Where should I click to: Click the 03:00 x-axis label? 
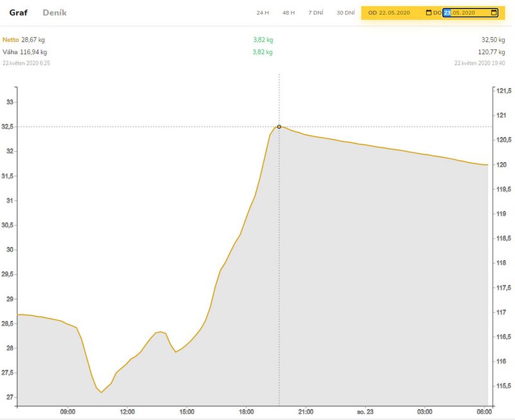425,412
